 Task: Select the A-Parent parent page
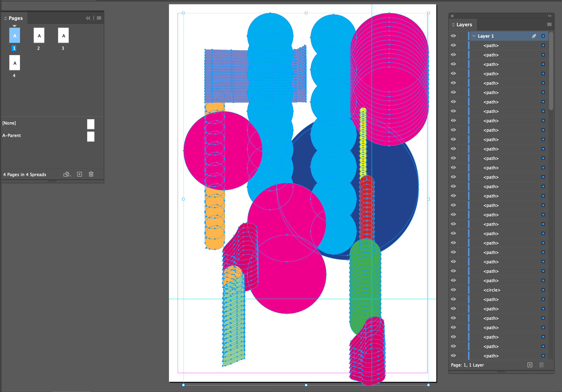pos(12,135)
